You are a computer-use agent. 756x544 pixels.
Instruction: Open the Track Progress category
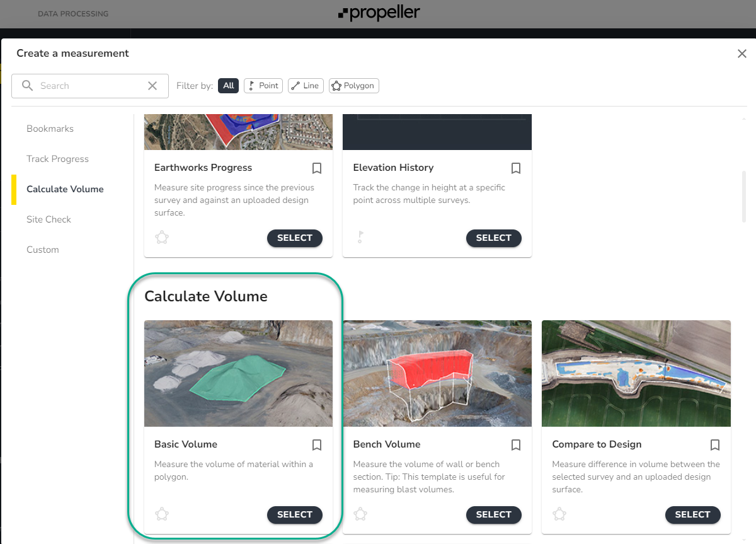point(57,159)
